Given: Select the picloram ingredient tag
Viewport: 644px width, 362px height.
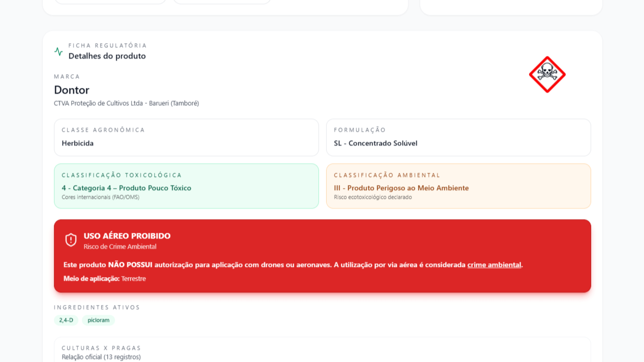Looking at the screenshot, I should 98,320.
